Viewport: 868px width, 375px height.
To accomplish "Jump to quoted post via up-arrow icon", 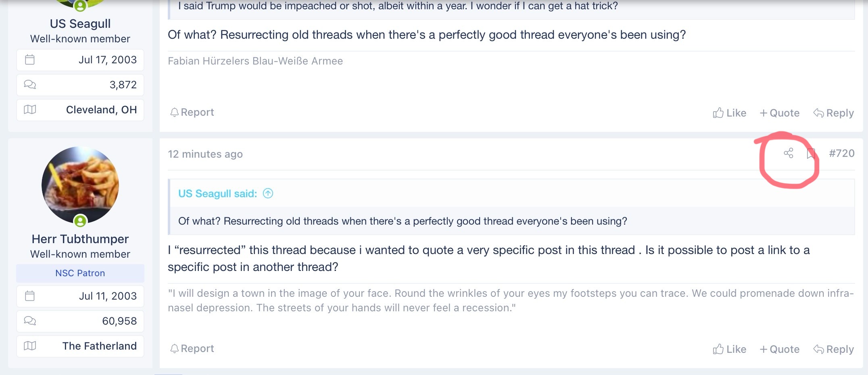I will [268, 194].
